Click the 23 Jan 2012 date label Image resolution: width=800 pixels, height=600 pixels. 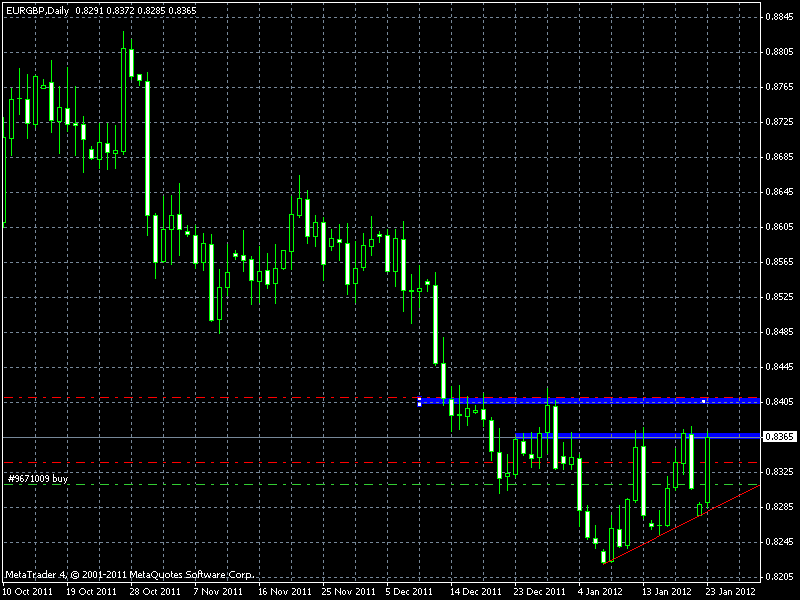coord(731,592)
